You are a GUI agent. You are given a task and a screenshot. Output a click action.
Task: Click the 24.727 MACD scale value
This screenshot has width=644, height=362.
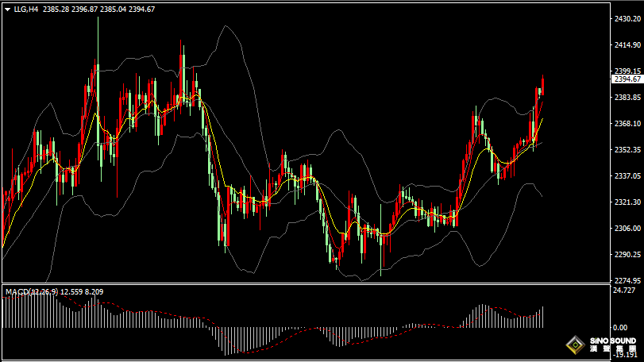(624, 291)
